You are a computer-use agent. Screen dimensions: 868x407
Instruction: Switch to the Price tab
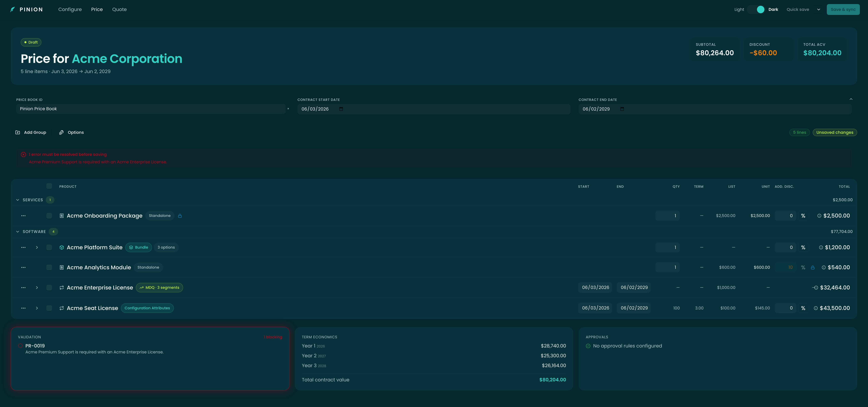pyautogui.click(x=97, y=9)
